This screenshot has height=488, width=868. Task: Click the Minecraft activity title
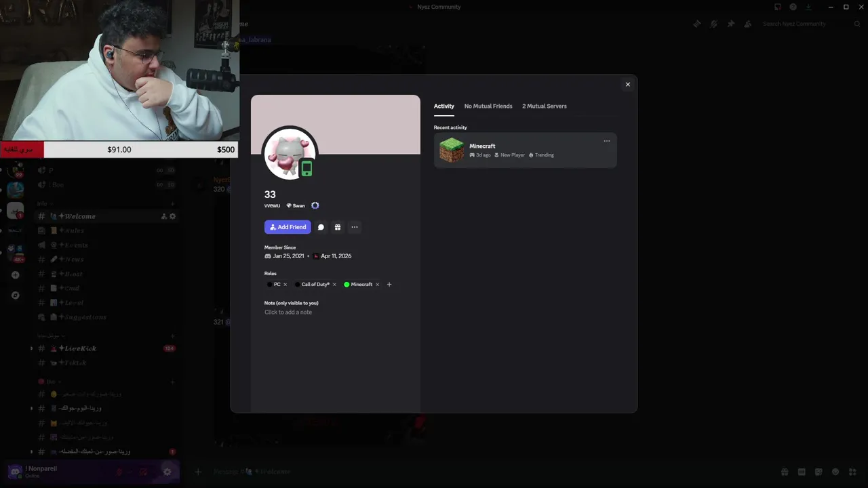pyautogui.click(x=482, y=146)
